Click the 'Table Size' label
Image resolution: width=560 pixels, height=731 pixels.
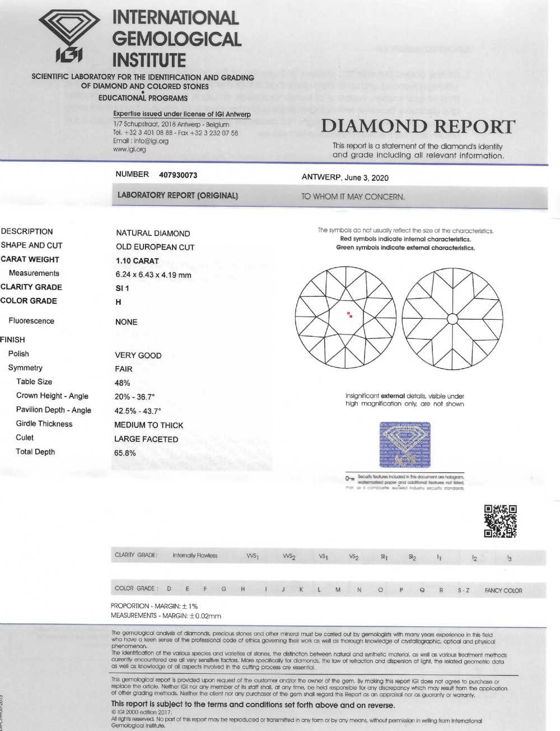[x=34, y=381]
